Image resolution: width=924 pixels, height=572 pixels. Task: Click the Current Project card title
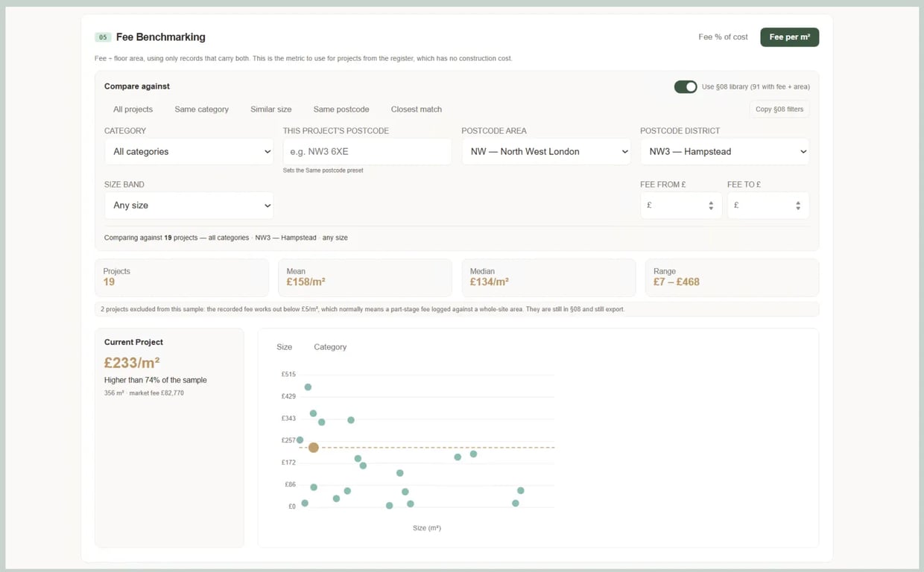point(133,343)
